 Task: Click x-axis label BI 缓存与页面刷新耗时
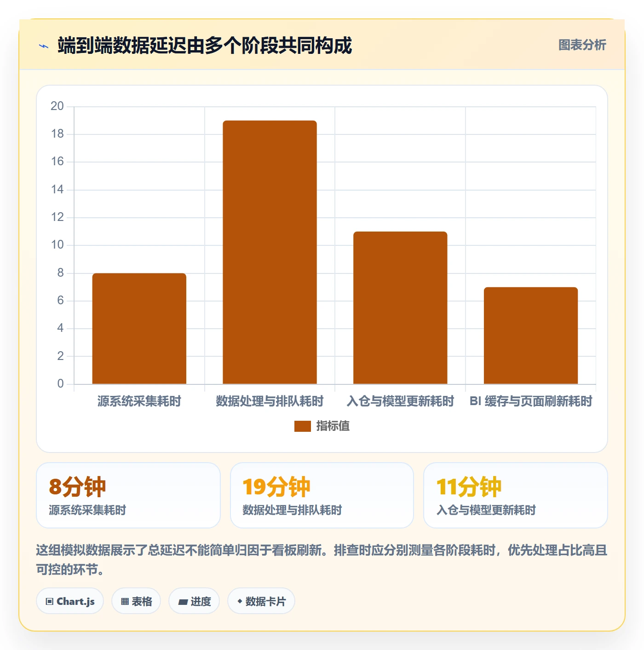[x=531, y=401]
